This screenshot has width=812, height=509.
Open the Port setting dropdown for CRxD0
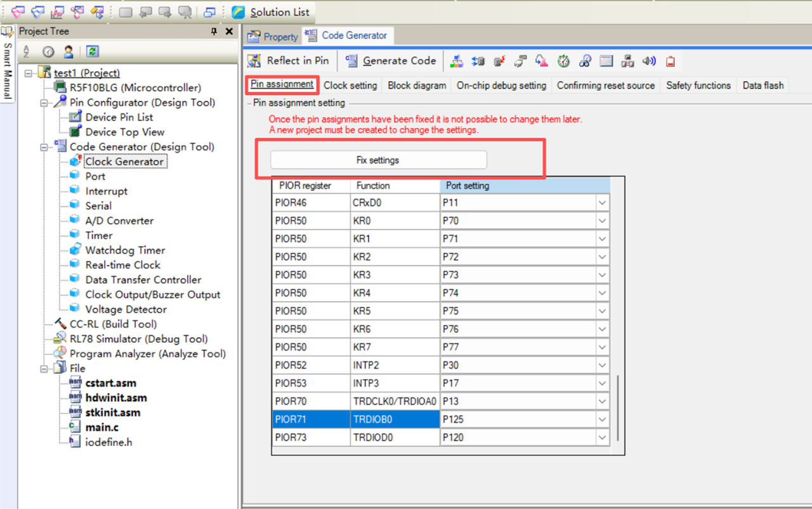[x=602, y=203]
